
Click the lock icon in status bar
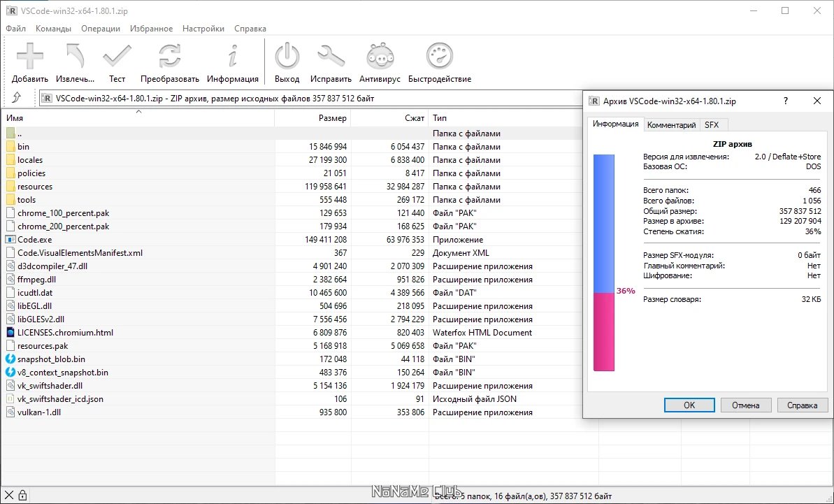pyautogui.click(x=22, y=496)
